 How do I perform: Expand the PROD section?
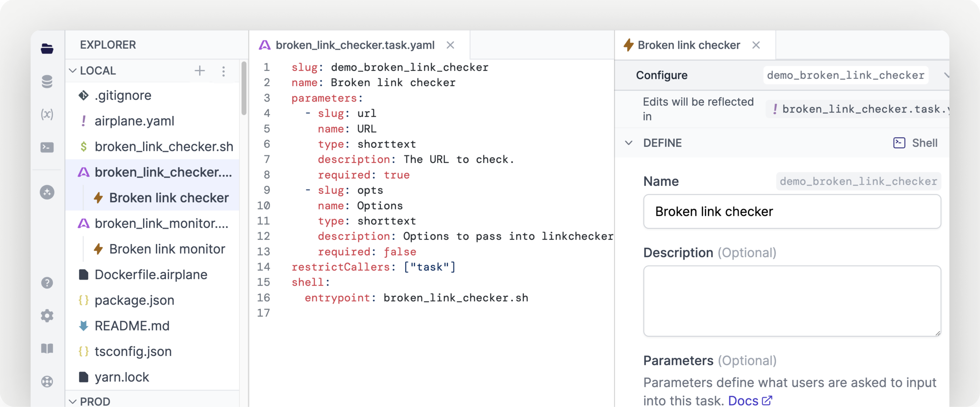click(x=73, y=401)
